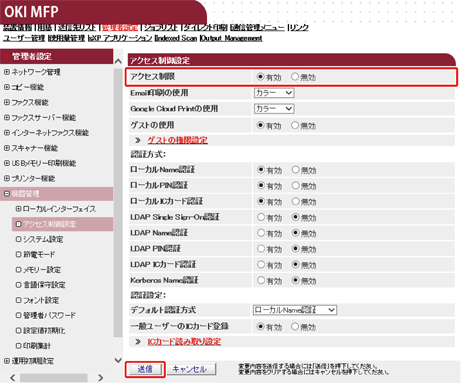Expand the プリンター機能 tree node
The height and width of the screenshot is (386, 466).
(7, 178)
